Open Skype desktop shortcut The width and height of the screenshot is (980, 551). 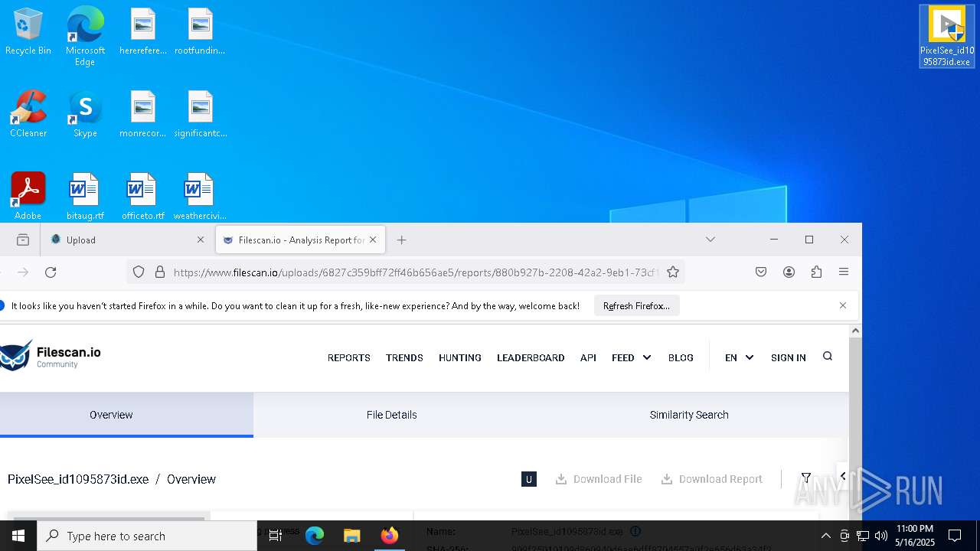pos(85,115)
